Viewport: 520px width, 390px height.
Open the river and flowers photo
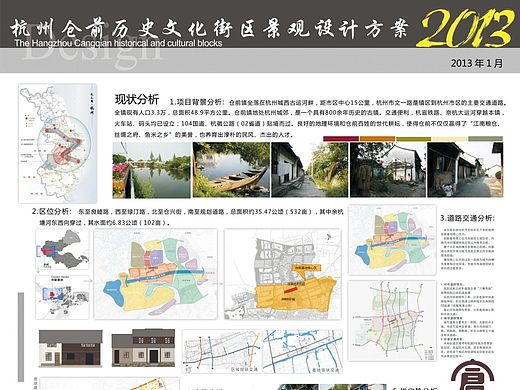(152, 170)
